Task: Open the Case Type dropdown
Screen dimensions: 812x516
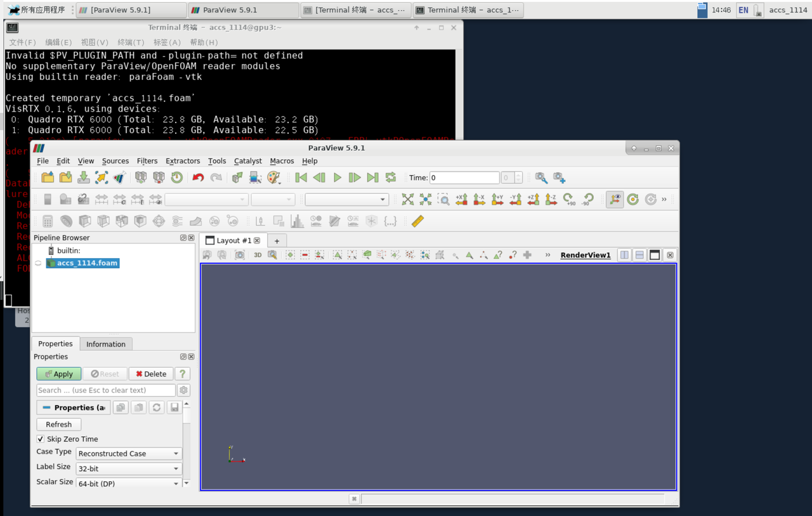Action: tap(129, 454)
